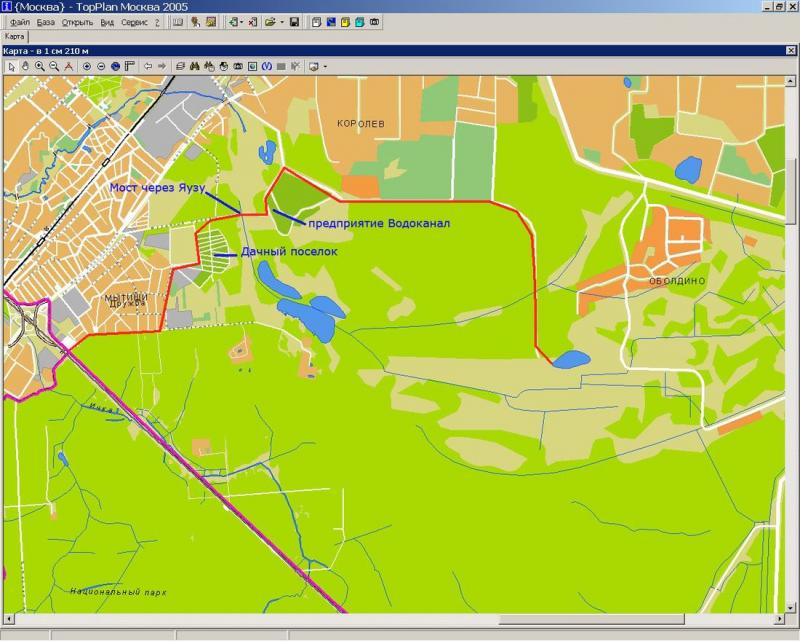Open the ? help menu
Viewport: 800px width, 641px height.
tap(157, 22)
